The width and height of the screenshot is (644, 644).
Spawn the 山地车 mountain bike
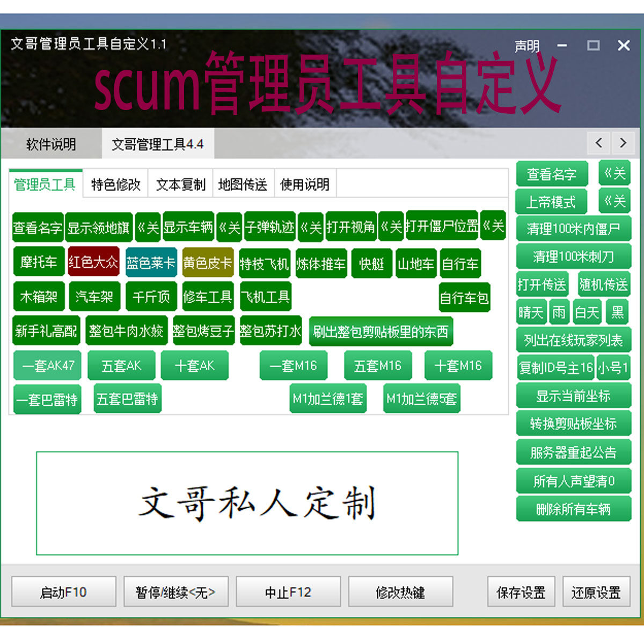coord(416,264)
